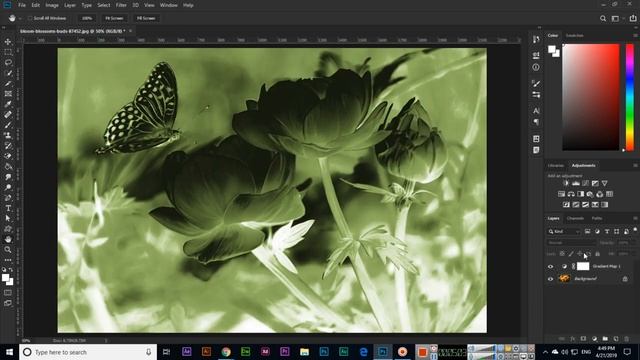Toggle lock all padlock icon
This screenshot has width=640, height=360.
click(598, 254)
